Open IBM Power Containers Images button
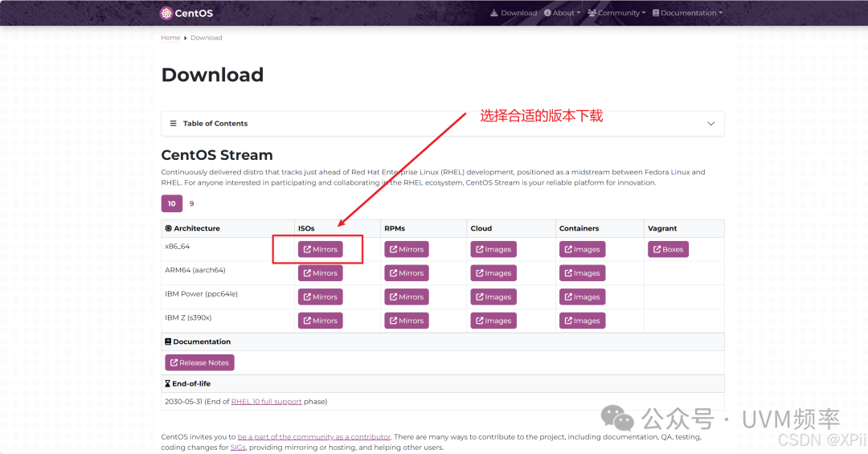The image size is (868, 454). (x=582, y=297)
